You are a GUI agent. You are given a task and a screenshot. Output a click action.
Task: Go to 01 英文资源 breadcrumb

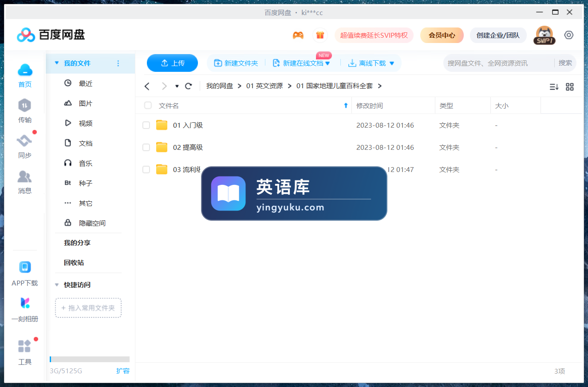click(264, 86)
